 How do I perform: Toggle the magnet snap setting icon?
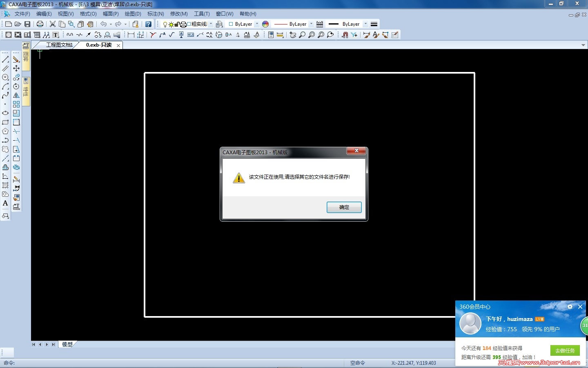click(x=345, y=35)
